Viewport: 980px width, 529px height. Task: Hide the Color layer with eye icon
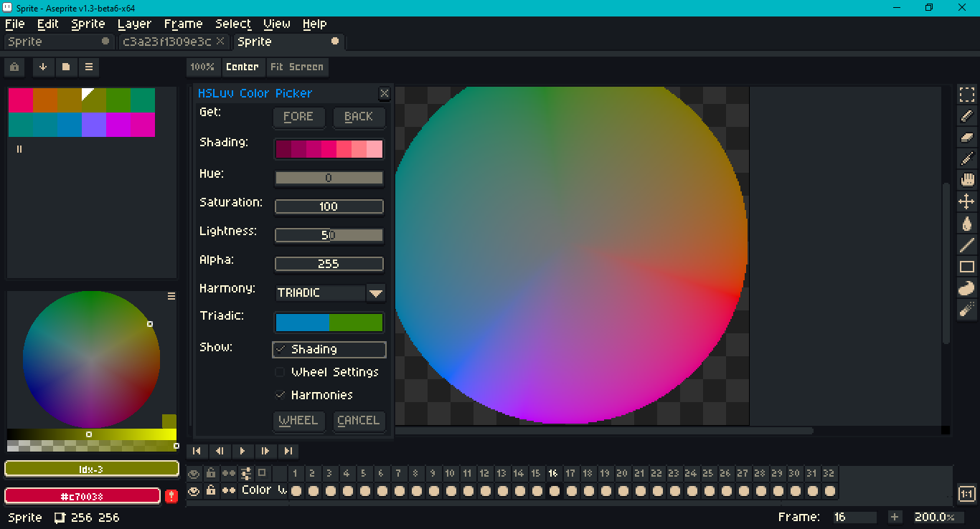194,491
